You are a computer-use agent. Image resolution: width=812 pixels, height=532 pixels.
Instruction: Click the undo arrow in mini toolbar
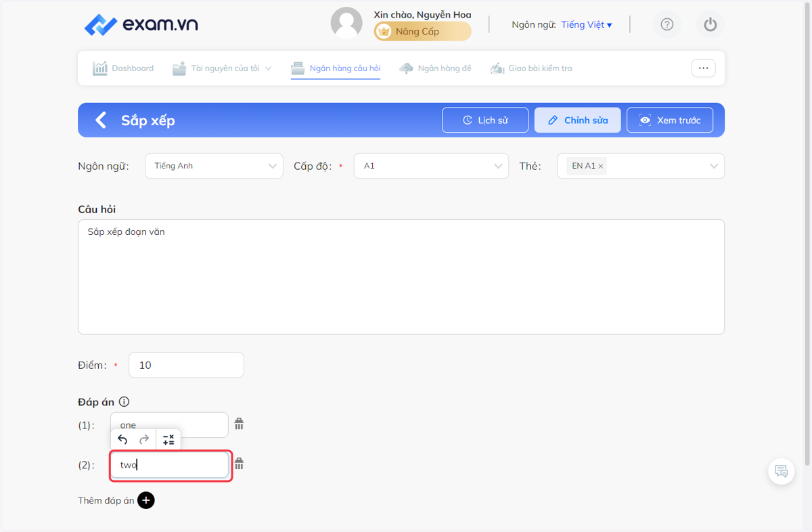122,440
